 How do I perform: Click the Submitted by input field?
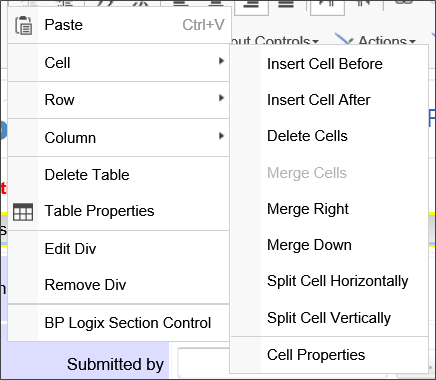pyautogui.click(x=204, y=362)
